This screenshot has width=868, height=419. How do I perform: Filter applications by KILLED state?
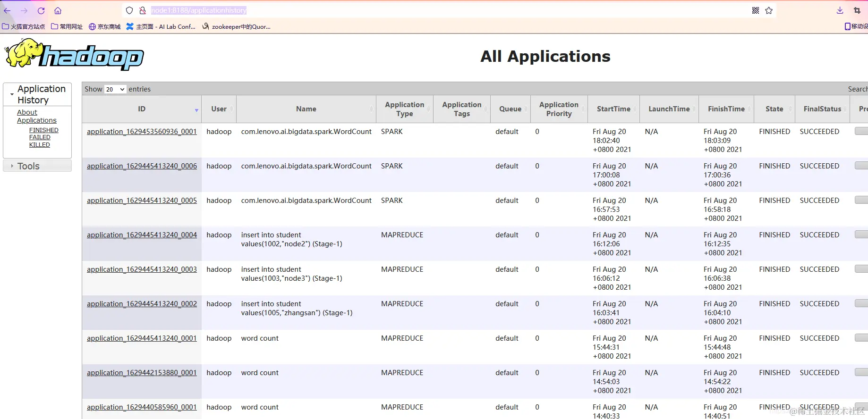coord(40,145)
